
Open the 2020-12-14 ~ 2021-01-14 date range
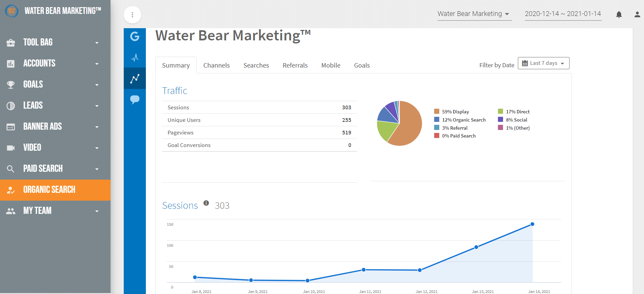pyautogui.click(x=563, y=14)
